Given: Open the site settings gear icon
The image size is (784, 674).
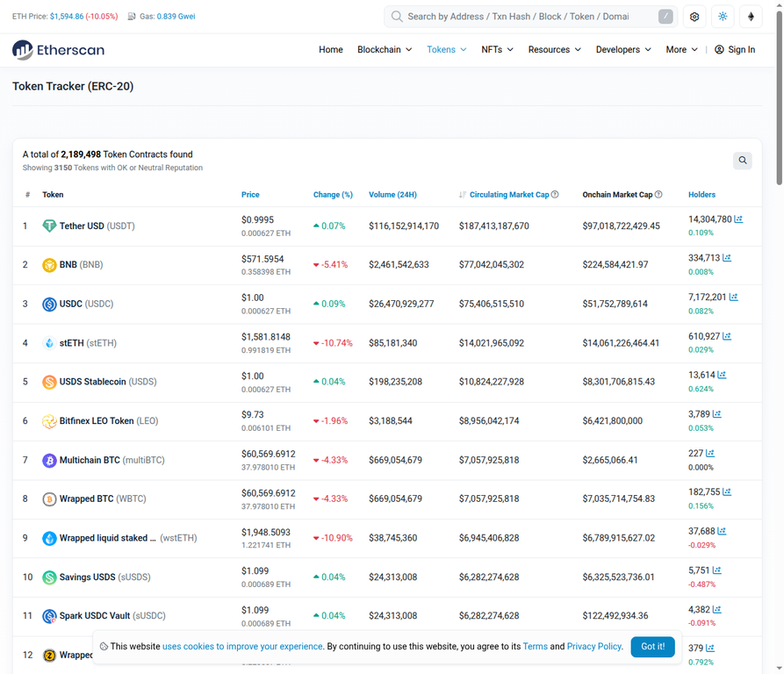Looking at the screenshot, I should (694, 17).
